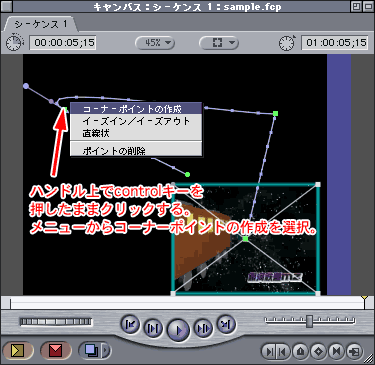Click the Add Marker button

tap(301, 351)
